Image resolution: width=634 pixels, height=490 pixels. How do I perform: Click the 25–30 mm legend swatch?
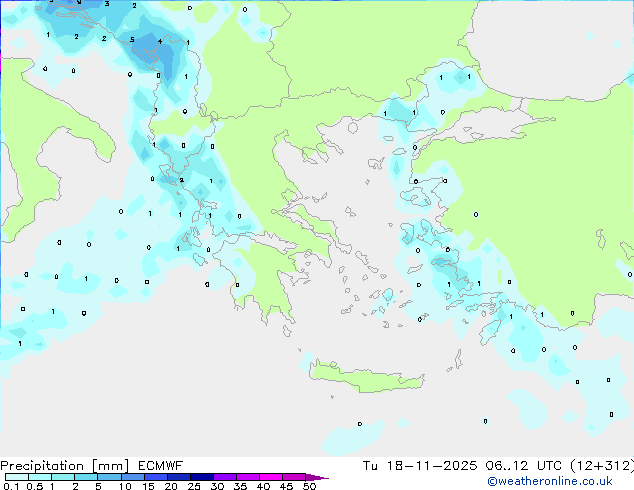click(x=202, y=477)
